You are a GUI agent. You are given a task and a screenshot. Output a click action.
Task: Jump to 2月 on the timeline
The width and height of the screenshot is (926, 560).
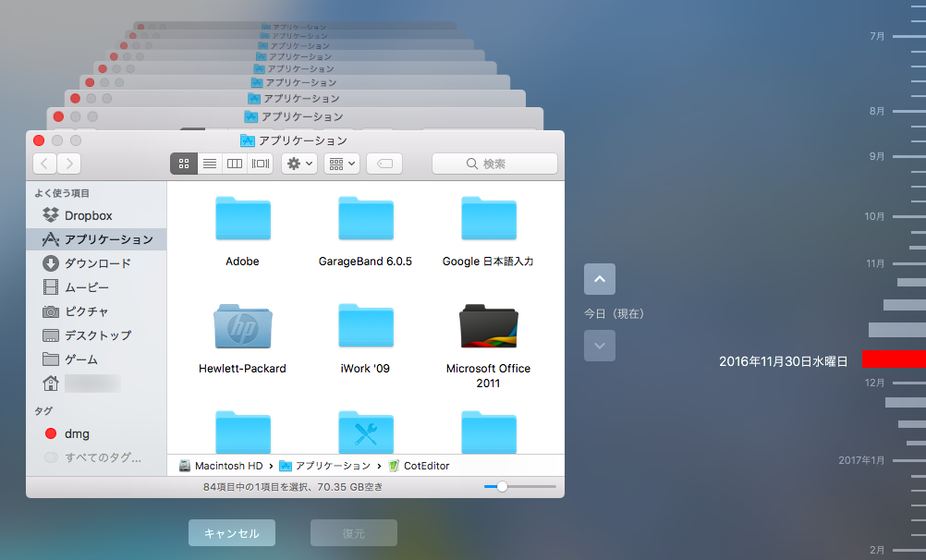pyautogui.click(x=877, y=550)
